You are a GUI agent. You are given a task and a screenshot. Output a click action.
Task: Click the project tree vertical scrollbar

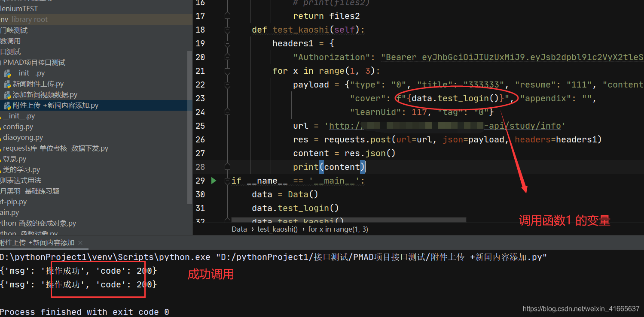click(189, 127)
